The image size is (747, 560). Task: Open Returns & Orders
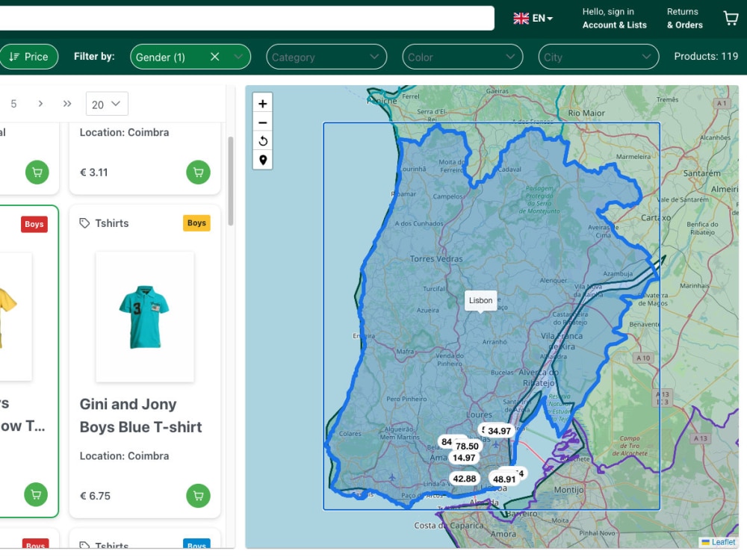[684, 19]
